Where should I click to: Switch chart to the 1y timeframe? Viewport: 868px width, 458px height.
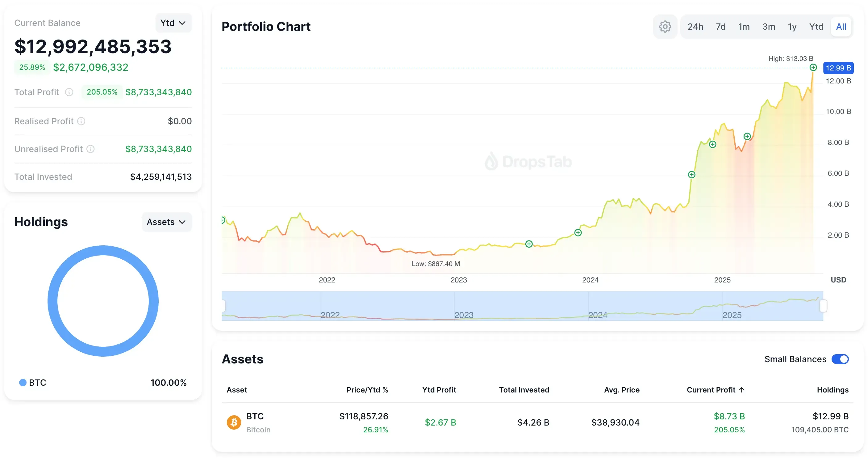(792, 26)
